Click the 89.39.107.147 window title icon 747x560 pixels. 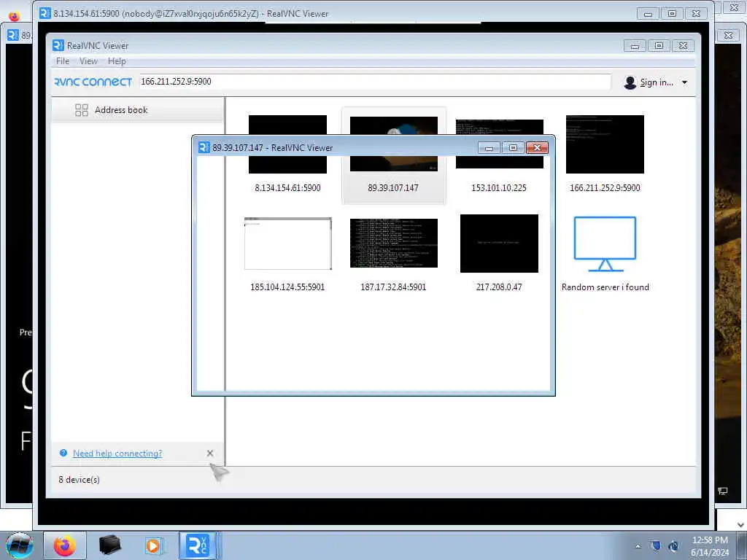pyautogui.click(x=204, y=147)
